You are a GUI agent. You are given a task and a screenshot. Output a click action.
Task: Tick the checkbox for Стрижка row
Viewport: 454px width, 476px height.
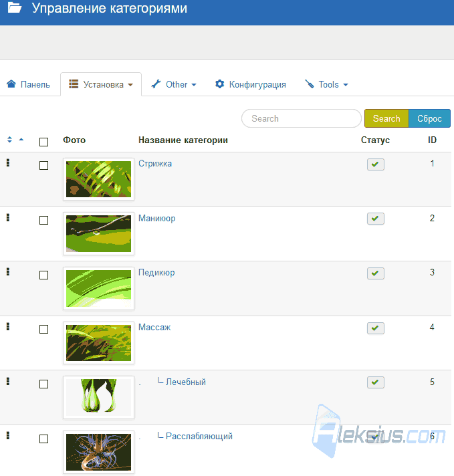[43, 165]
